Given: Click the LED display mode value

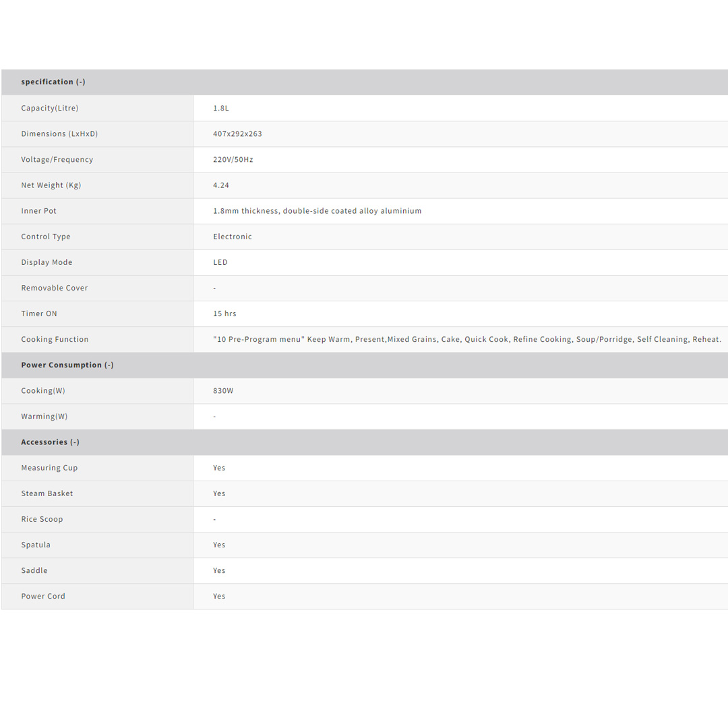Looking at the screenshot, I should [220, 262].
